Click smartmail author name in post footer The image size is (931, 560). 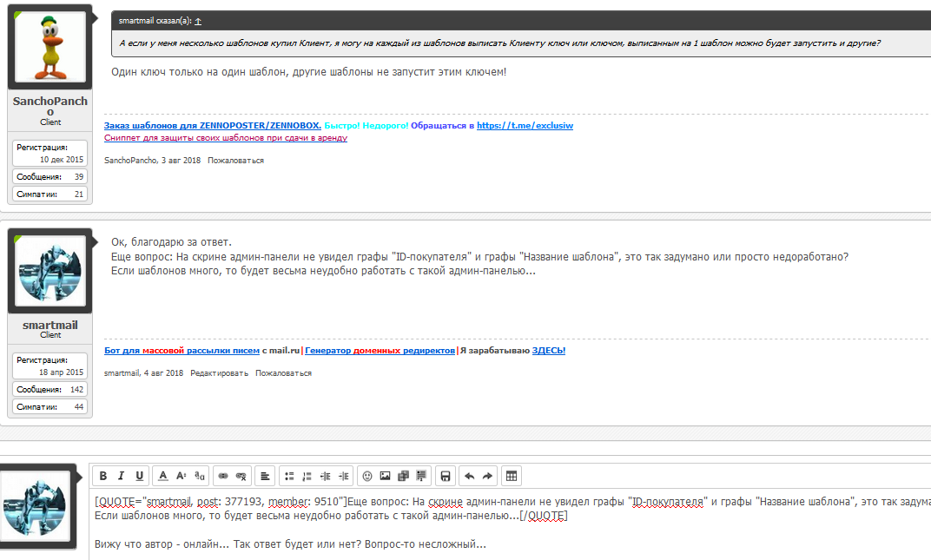coord(122,373)
